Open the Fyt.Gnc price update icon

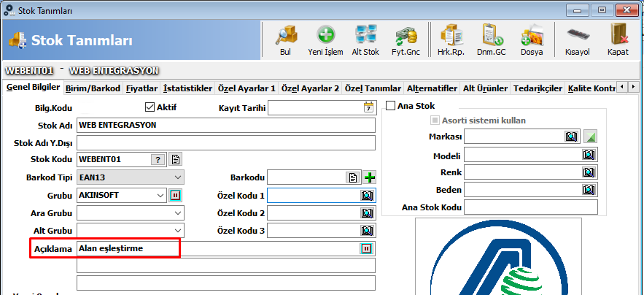pyautogui.click(x=406, y=40)
